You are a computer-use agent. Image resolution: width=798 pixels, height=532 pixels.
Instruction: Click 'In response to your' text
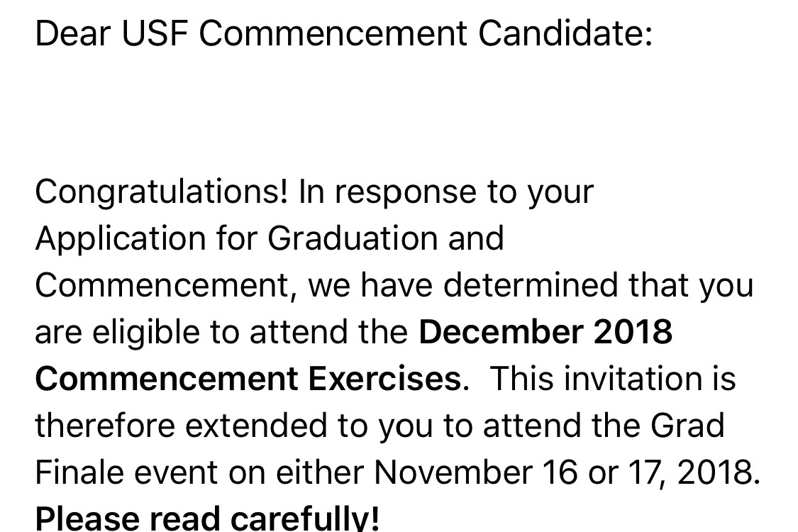click(446, 194)
